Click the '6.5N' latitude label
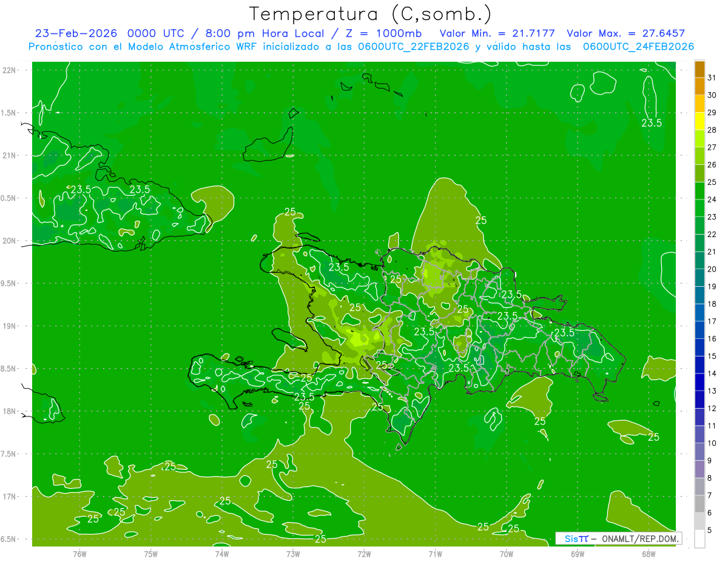Screen dimensions: 728x562 click(x=8, y=540)
